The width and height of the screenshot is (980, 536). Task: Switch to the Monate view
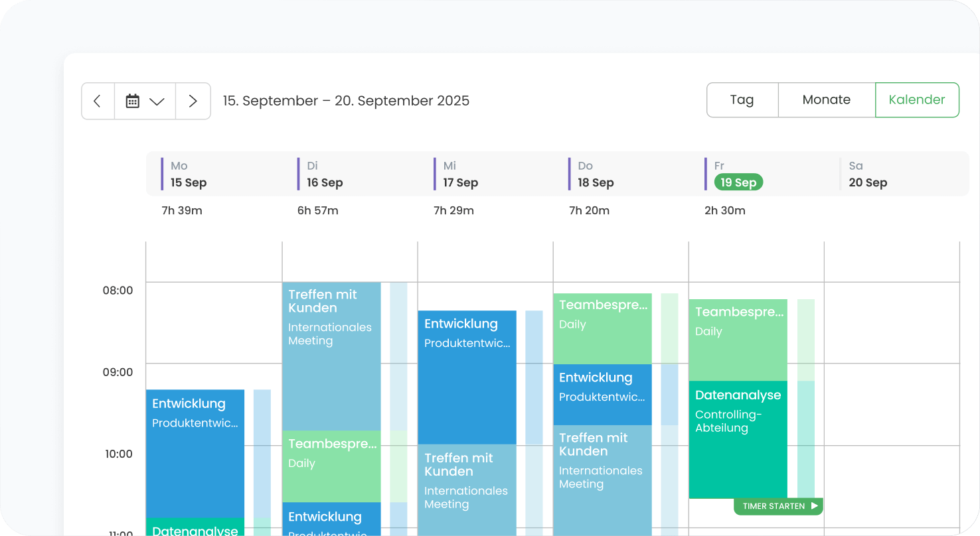point(826,100)
